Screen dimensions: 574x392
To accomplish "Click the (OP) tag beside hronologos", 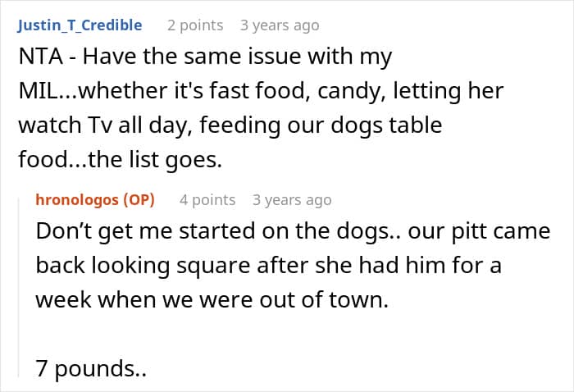I will tap(139, 200).
